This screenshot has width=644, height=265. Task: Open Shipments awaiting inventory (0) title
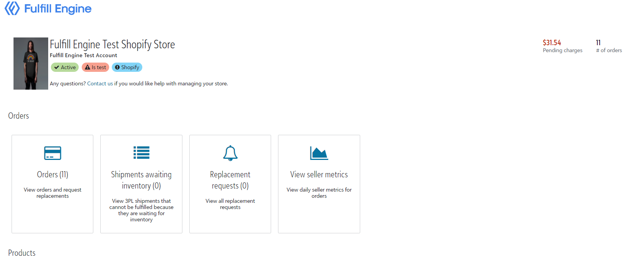tap(141, 180)
